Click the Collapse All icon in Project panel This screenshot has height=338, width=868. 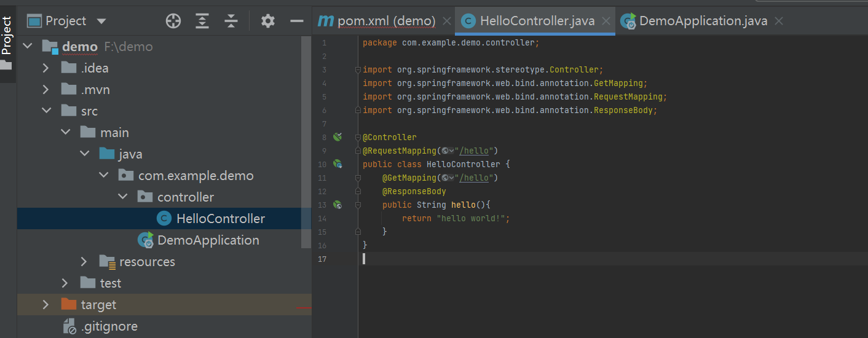point(231,22)
